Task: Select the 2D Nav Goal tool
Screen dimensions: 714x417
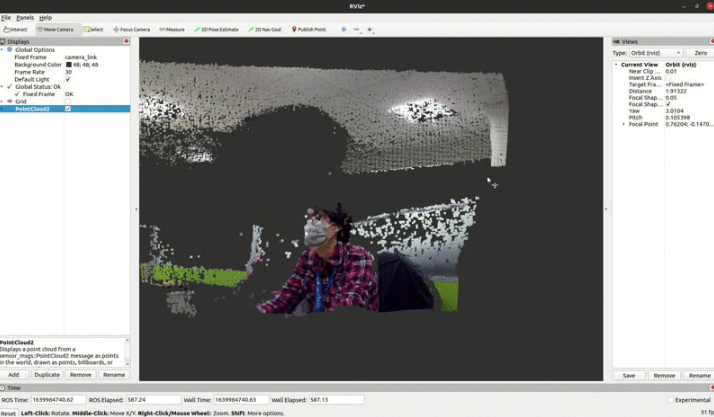Action: (265, 30)
